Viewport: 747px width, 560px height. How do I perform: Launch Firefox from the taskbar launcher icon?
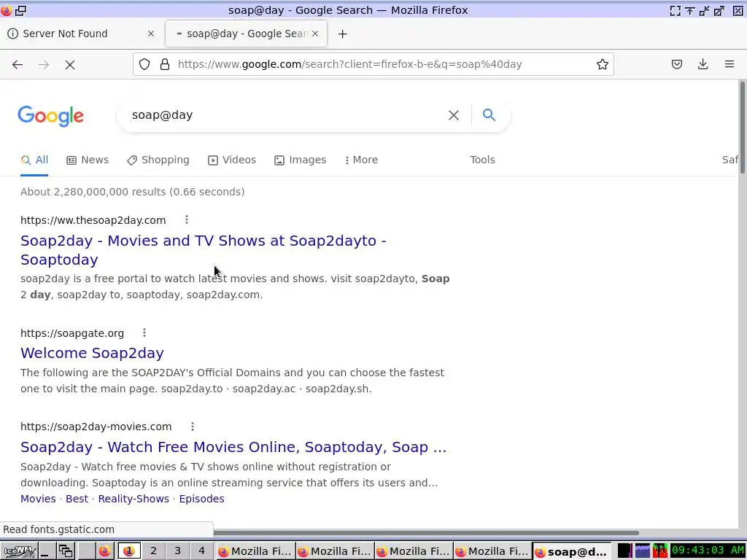click(x=105, y=551)
